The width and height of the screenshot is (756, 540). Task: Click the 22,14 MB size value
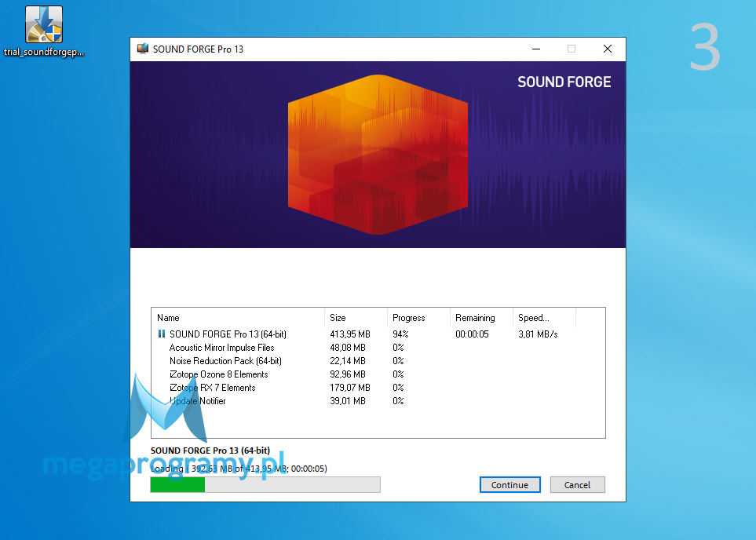[x=348, y=360]
